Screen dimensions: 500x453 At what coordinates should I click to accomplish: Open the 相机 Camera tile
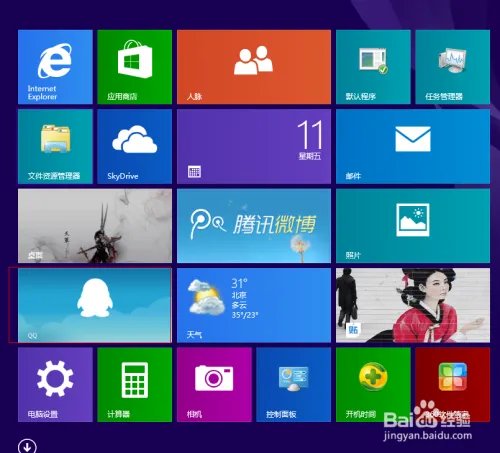click(x=214, y=385)
